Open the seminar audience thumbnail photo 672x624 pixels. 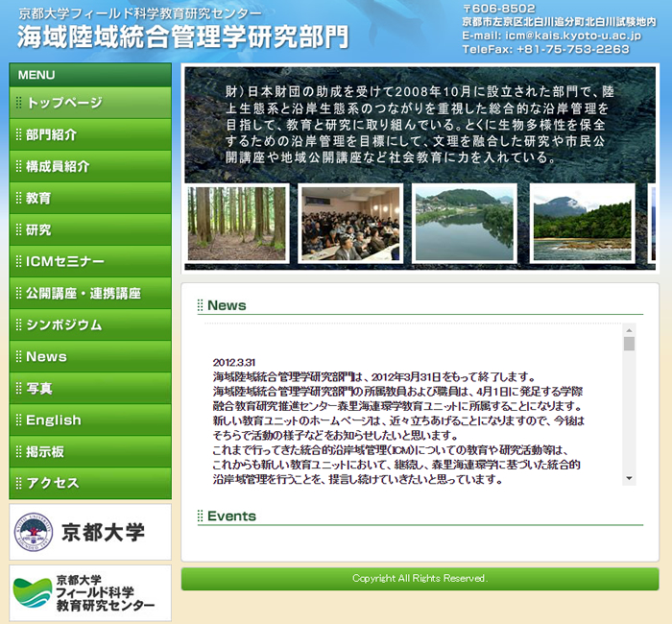350,224
